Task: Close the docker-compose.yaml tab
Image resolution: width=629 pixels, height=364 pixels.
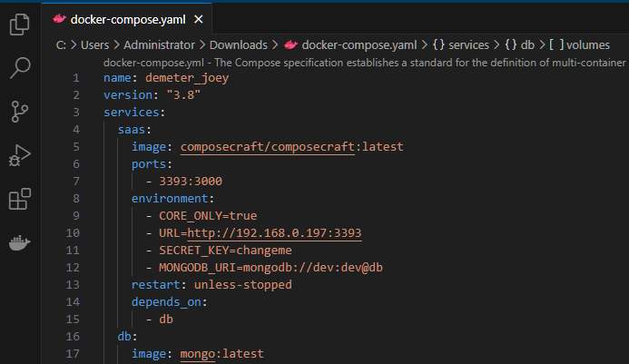Action: 199,19
